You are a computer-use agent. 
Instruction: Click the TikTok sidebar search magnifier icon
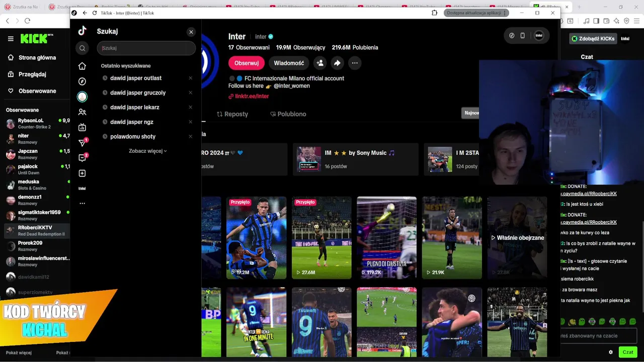point(83,48)
